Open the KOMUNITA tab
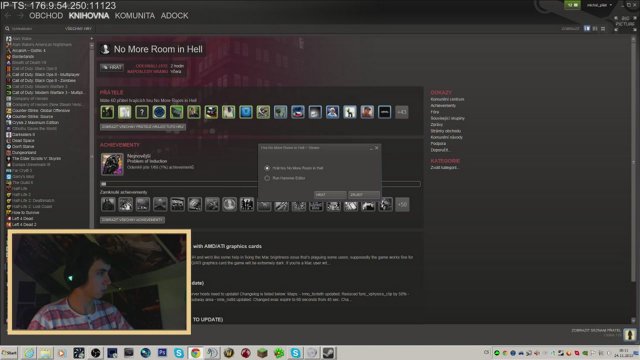 tap(134, 16)
